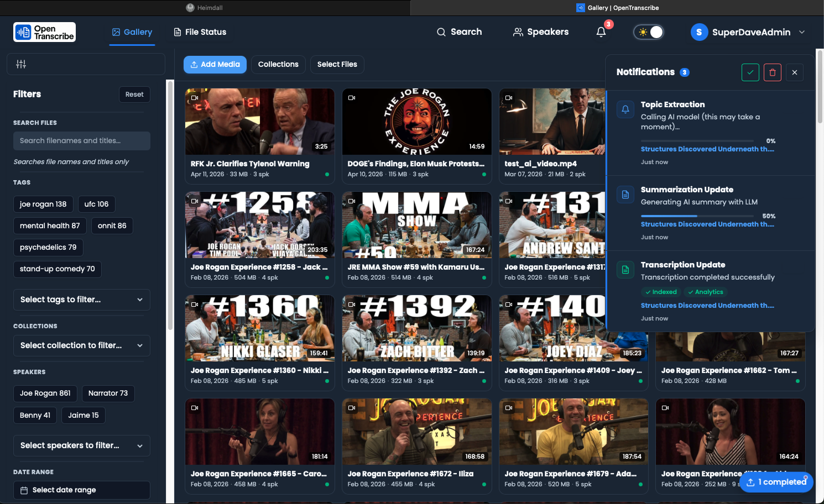
Task: Click video icon on JRE MMA Show #59 card
Action: point(352,201)
